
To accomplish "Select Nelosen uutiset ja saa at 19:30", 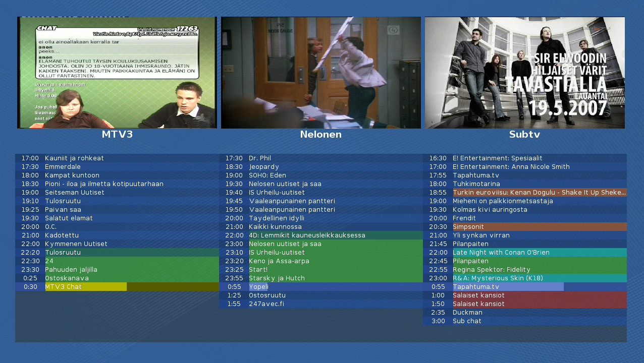I will pyautogui.click(x=321, y=184).
